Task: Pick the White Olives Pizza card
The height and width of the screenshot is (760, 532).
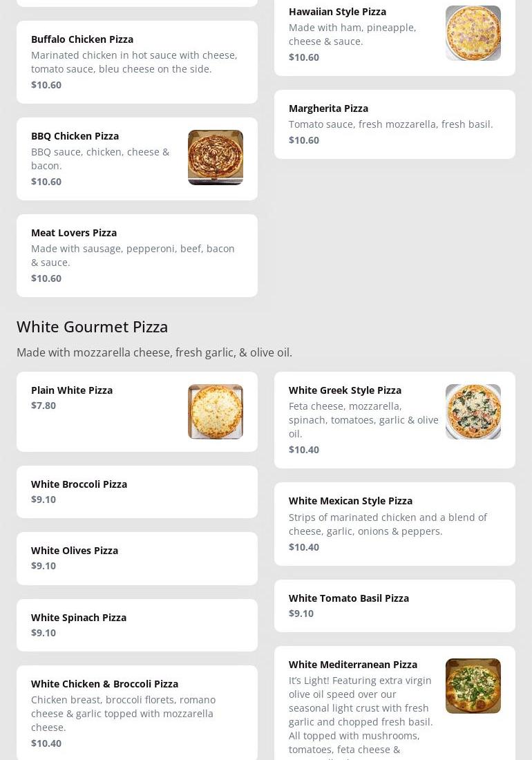Action: tap(137, 558)
